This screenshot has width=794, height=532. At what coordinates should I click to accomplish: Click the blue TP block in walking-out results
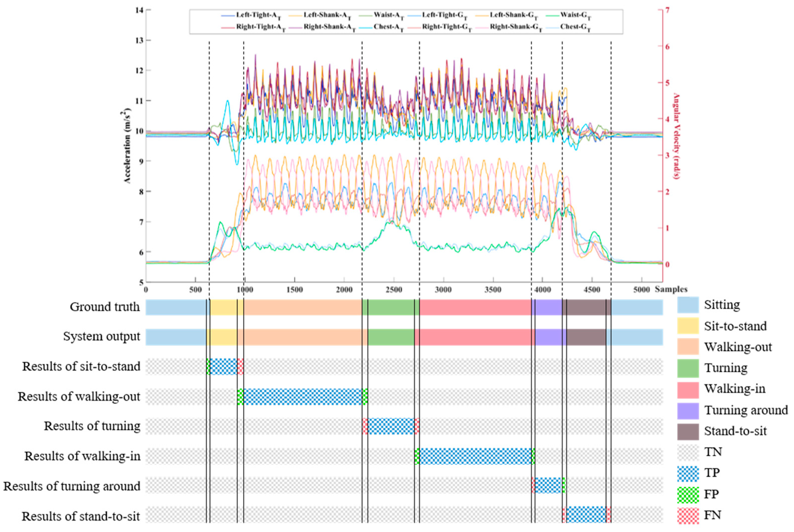[x=302, y=396]
